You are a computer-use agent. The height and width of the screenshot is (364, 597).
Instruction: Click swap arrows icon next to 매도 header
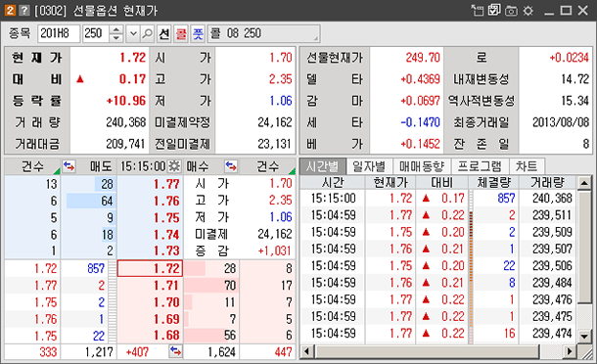(69, 166)
